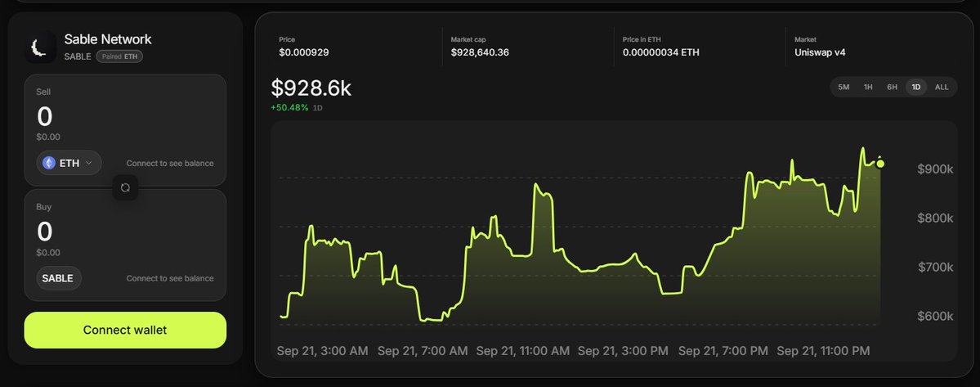
Task: Focus the Sell amount input field
Action: (x=125, y=117)
